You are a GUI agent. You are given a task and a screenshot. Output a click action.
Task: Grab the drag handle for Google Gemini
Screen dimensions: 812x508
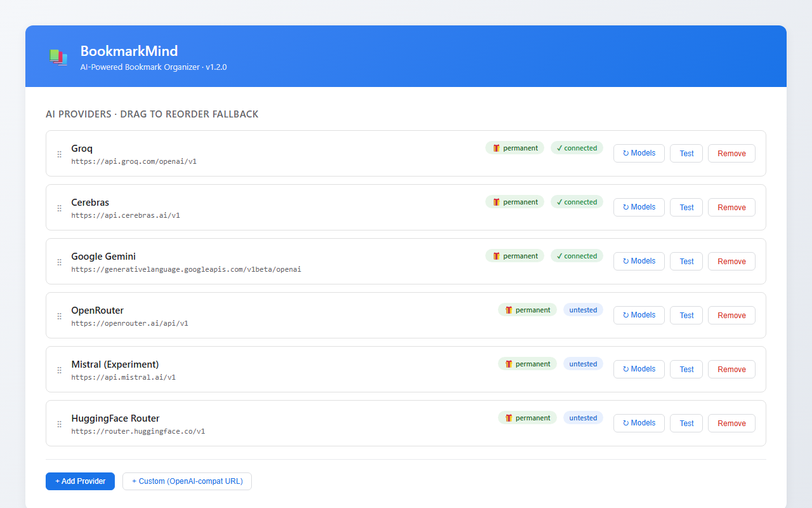pyautogui.click(x=59, y=262)
